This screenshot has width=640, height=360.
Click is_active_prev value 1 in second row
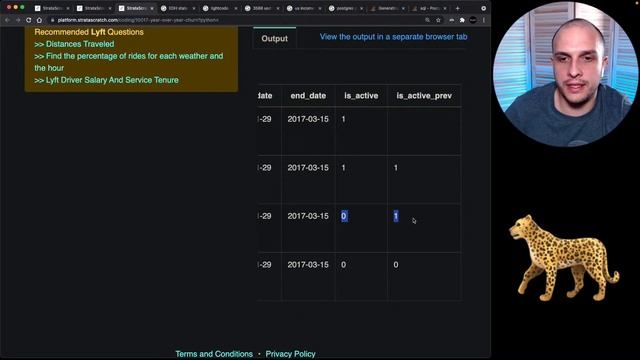pyautogui.click(x=396, y=168)
